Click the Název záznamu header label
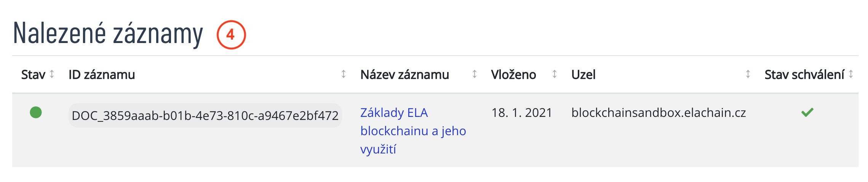 [x=404, y=75]
